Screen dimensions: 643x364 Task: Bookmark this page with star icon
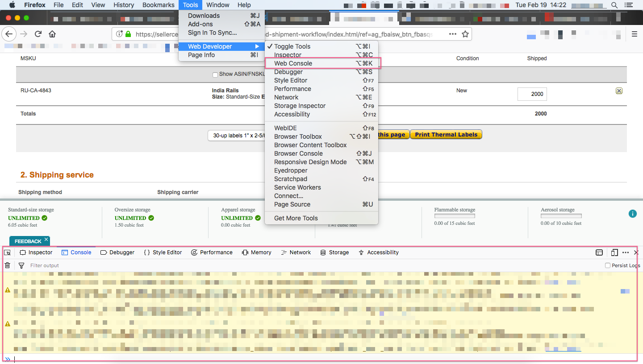[x=465, y=34]
